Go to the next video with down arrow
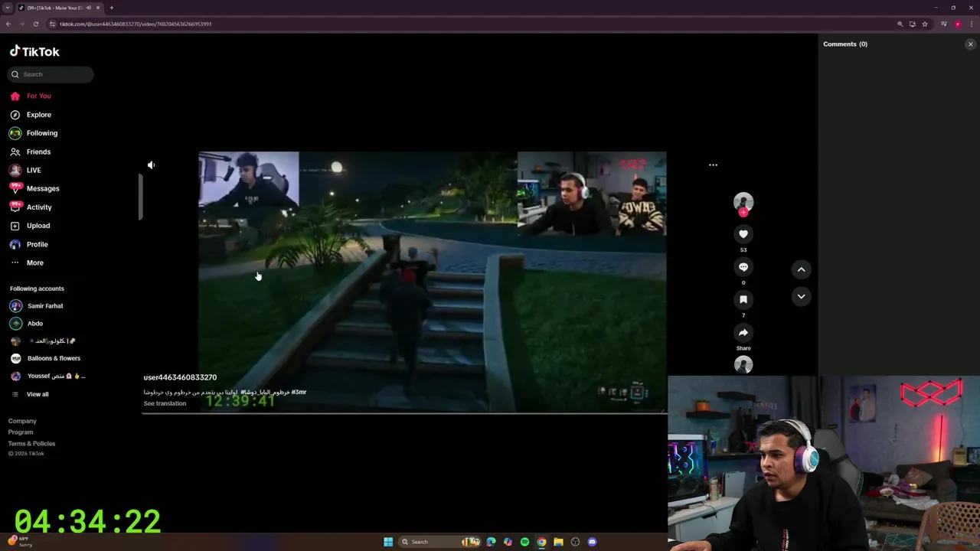Image resolution: width=980 pixels, height=551 pixels. tap(801, 296)
